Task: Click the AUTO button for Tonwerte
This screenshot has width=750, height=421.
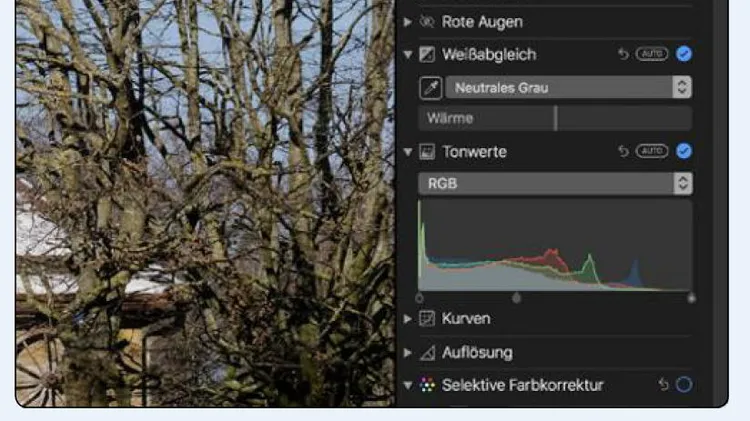Action: 652,151
